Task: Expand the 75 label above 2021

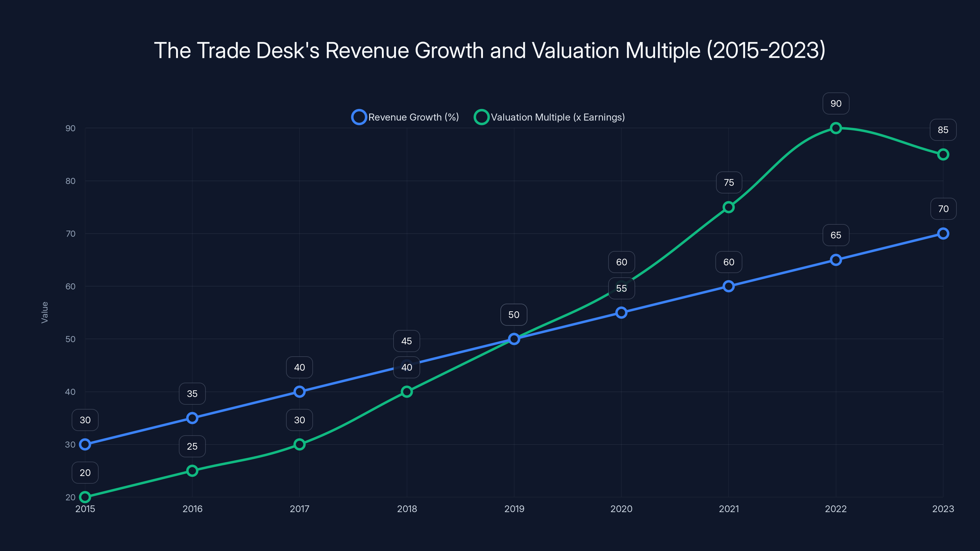Action: (x=728, y=182)
